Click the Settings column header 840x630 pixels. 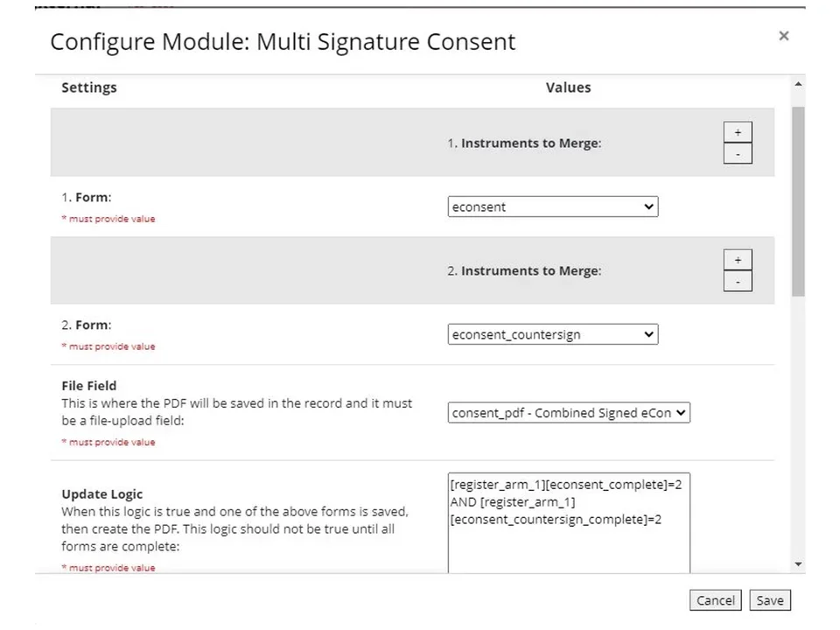pos(88,87)
